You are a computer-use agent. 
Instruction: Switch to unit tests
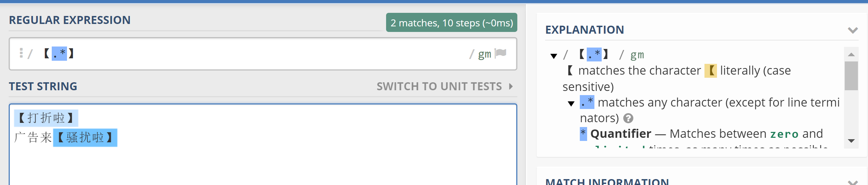click(x=439, y=86)
